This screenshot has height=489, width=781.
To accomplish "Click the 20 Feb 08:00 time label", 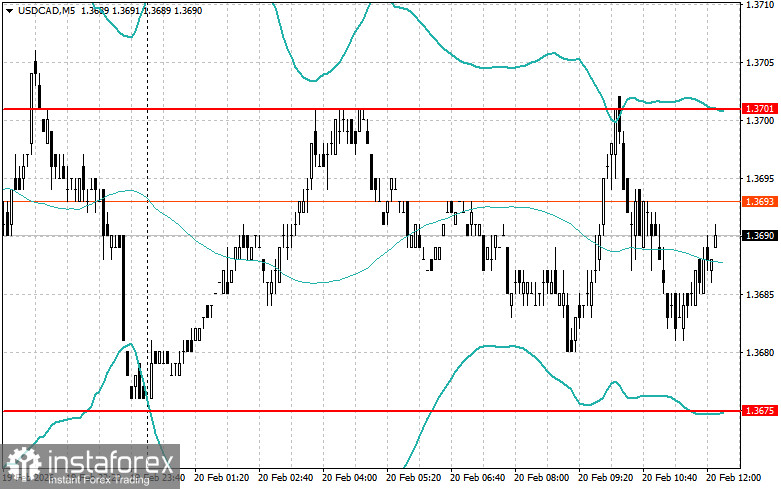I will pyautogui.click(x=541, y=478).
